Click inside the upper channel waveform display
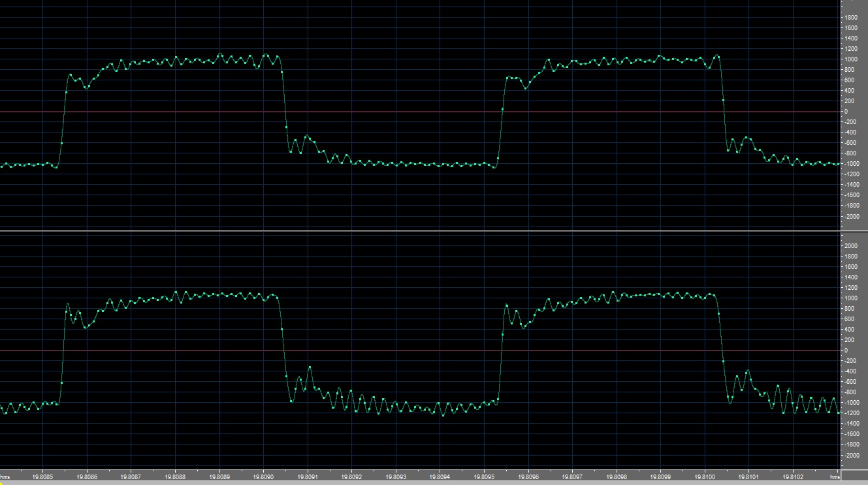Screen dimensions: 868x485 420,114
